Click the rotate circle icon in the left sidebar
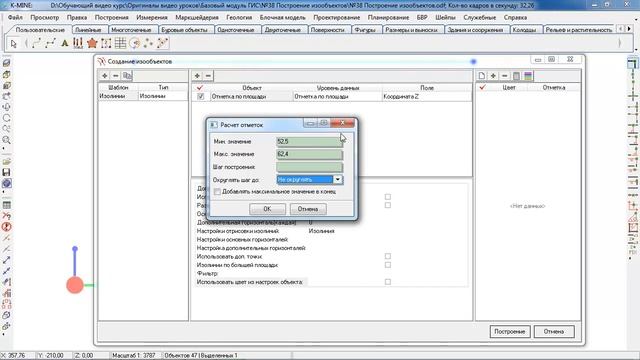The image size is (640, 360). pos(7,118)
